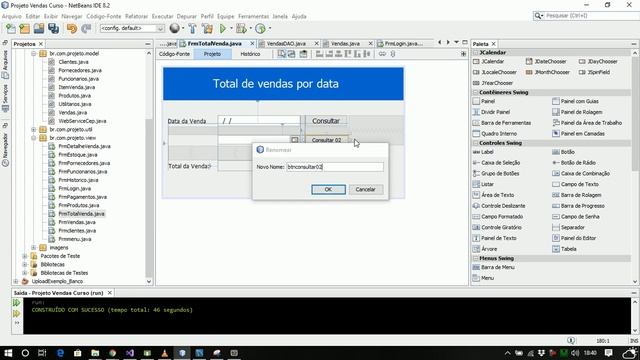Click Data da Venda date field

[259, 121]
